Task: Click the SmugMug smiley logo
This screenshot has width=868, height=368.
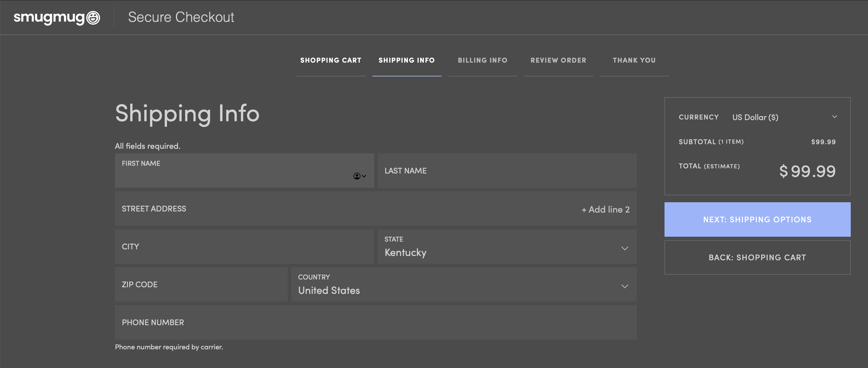Action: click(x=93, y=18)
